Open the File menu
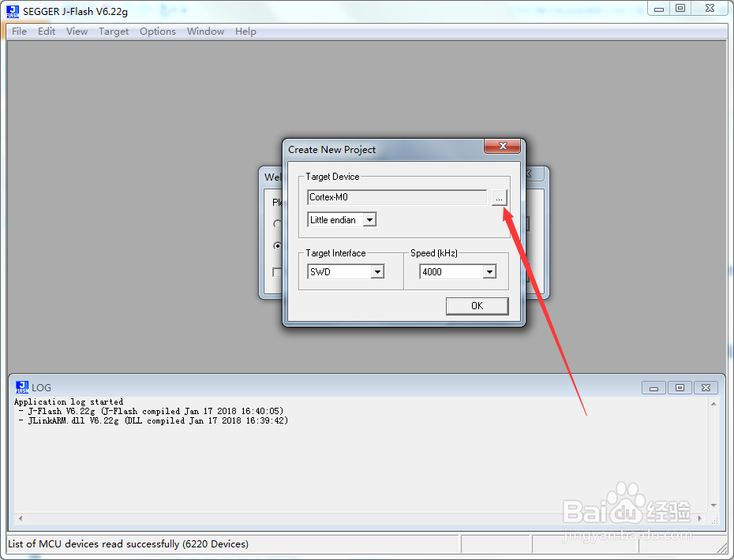Screen dimensions: 734x560 tap(19, 32)
